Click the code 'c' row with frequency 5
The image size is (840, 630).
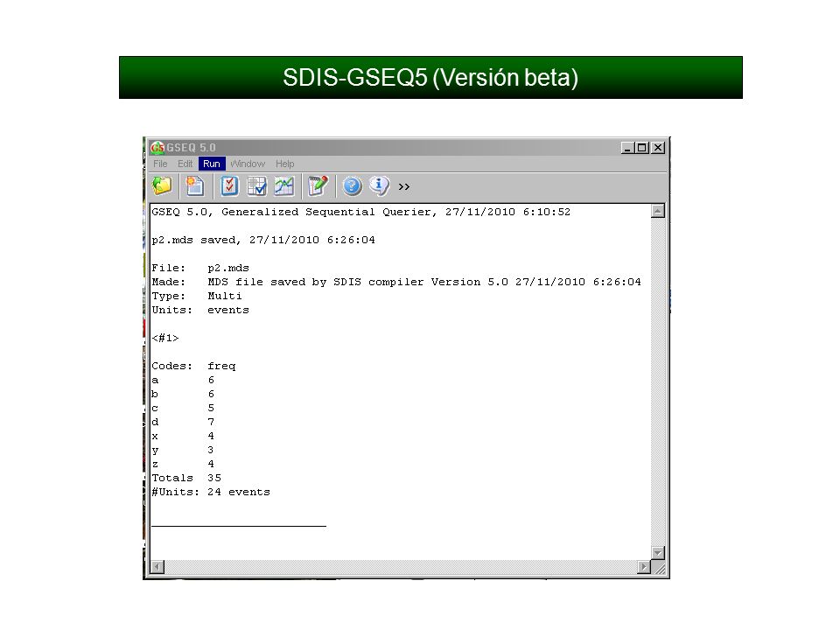[183, 408]
